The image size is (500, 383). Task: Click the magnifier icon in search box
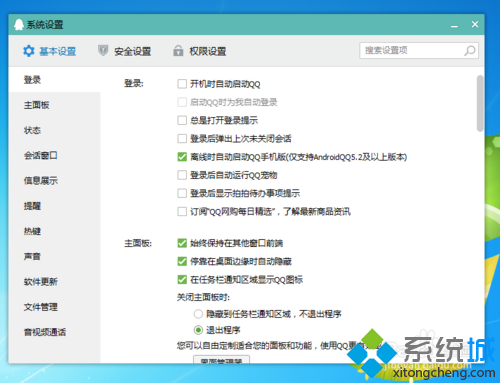pos(470,51)
